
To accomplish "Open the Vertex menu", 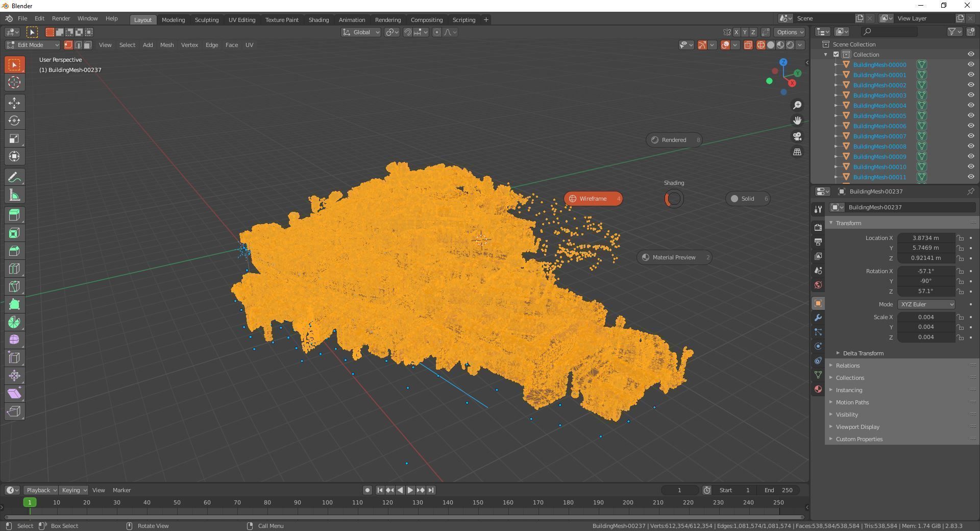I will [x=189, y=45].
